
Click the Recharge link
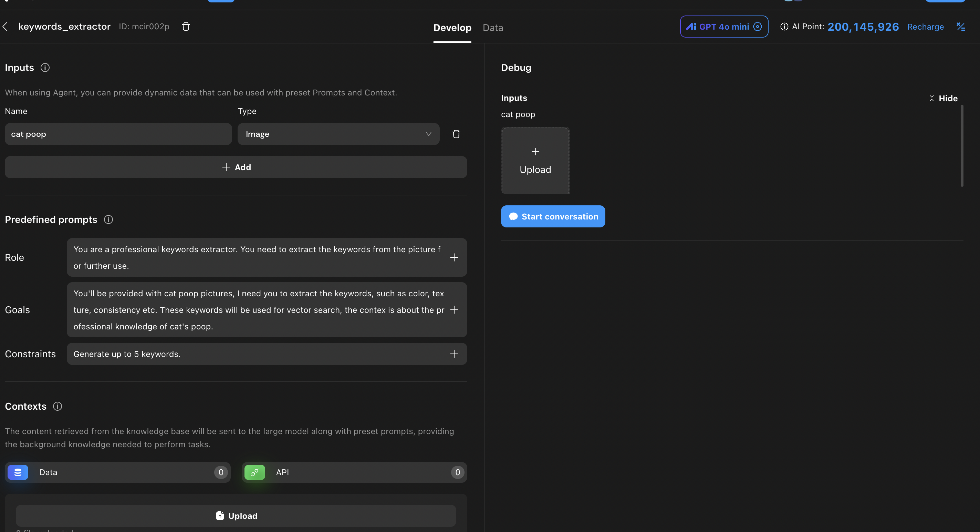[925, 27]
